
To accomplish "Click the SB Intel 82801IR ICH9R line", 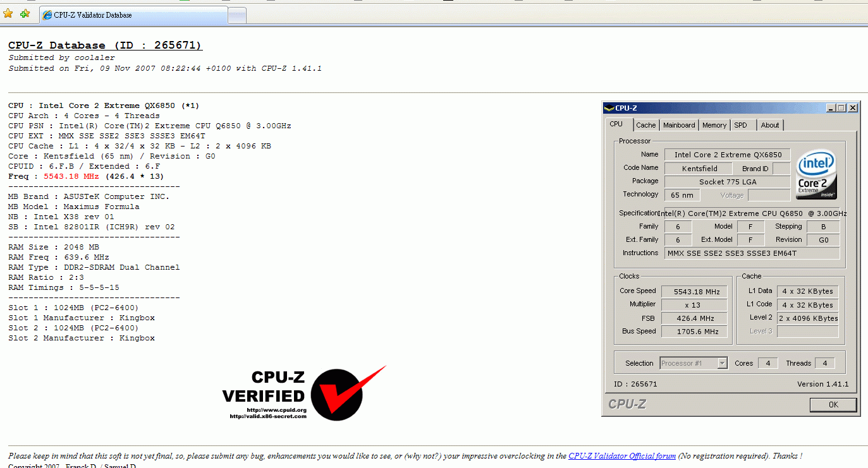I will coord(92,227).
